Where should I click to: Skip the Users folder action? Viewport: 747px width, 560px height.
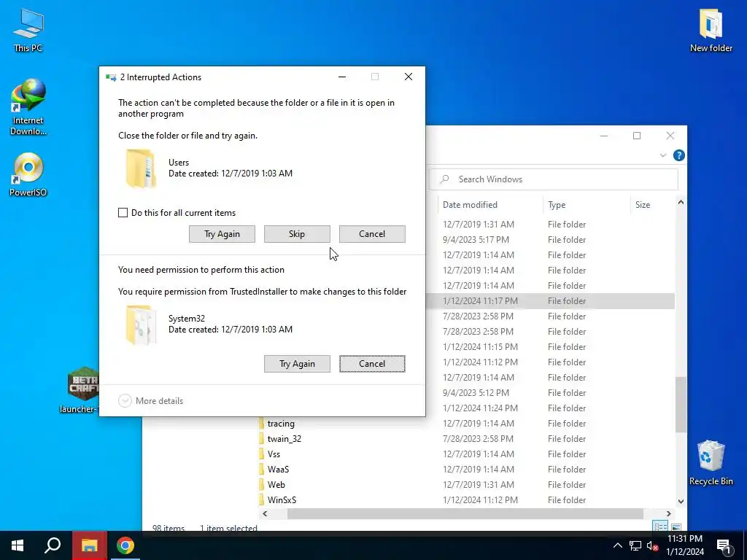click(297, 234)
